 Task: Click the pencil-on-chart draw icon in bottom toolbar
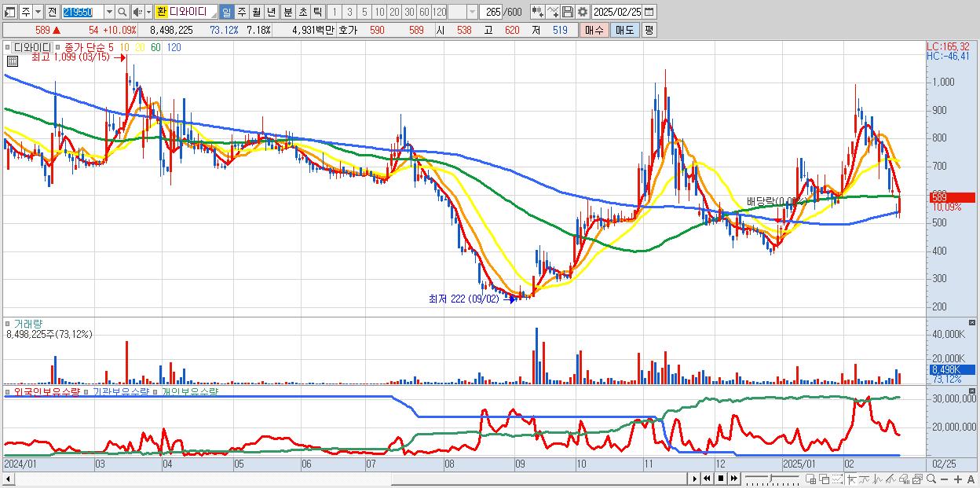[890, 478]
